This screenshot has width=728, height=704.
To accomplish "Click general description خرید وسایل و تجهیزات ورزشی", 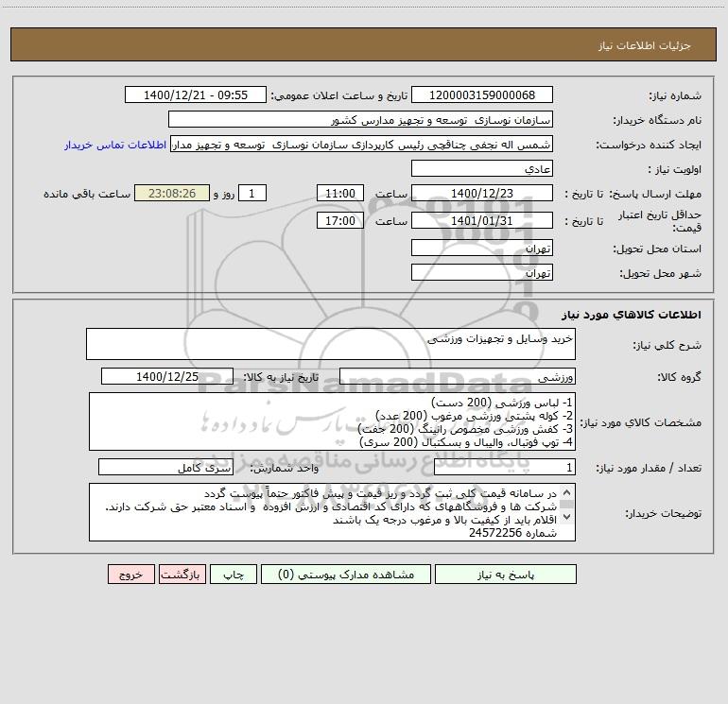I will coord(331,344).
